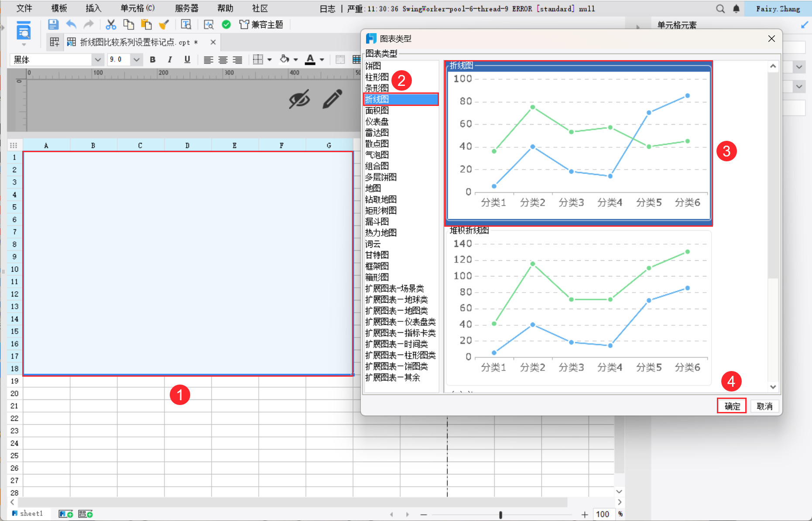This screenshot has width=812, height=521.
Task: Click the notification bell icon
Action: pyautogui.click(x=736, y=9)
